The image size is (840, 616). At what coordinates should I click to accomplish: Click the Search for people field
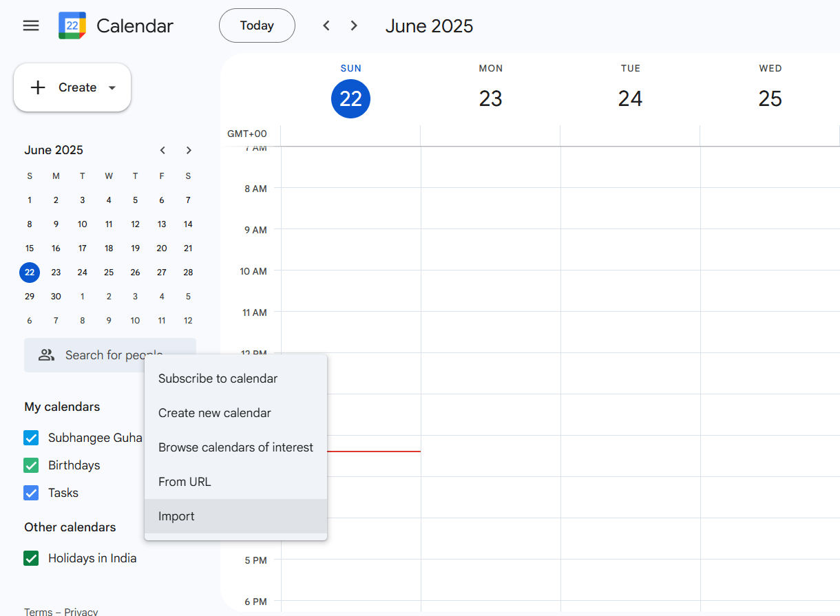click(110, 355)
